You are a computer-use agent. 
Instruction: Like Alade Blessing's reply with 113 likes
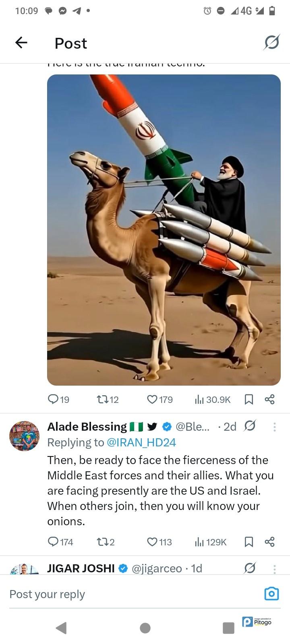tap(159, 542)
